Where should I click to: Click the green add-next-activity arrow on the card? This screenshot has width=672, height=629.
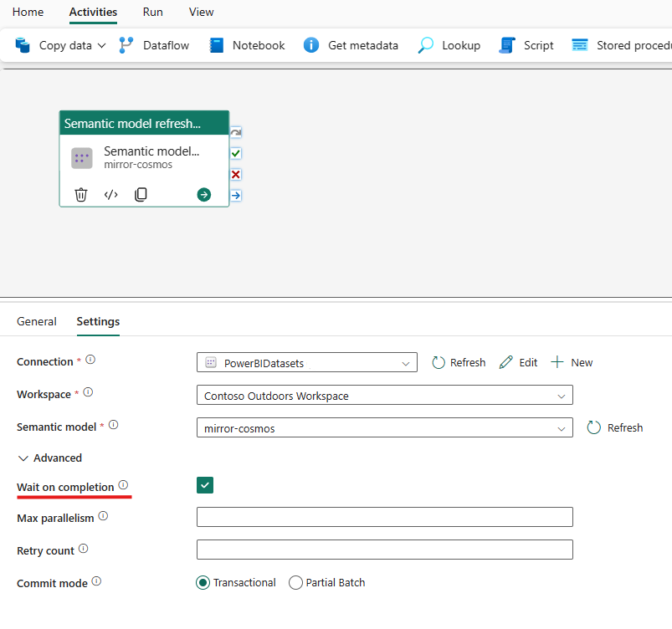tap(203, 194)
